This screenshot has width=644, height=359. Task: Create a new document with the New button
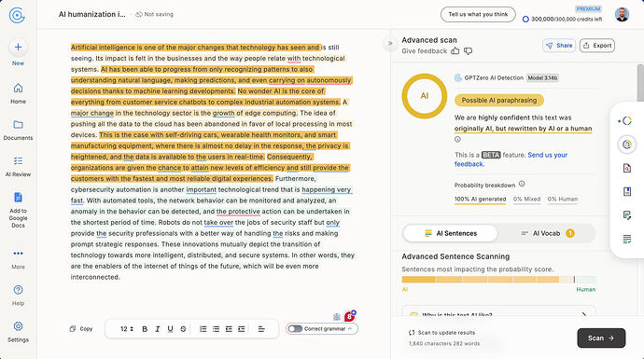click(x=18, y=51)
